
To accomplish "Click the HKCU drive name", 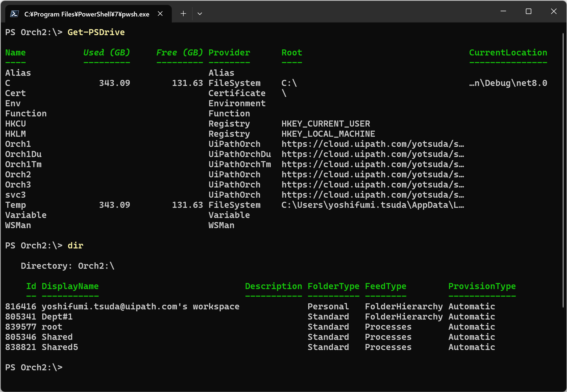I will click(15, 124).
